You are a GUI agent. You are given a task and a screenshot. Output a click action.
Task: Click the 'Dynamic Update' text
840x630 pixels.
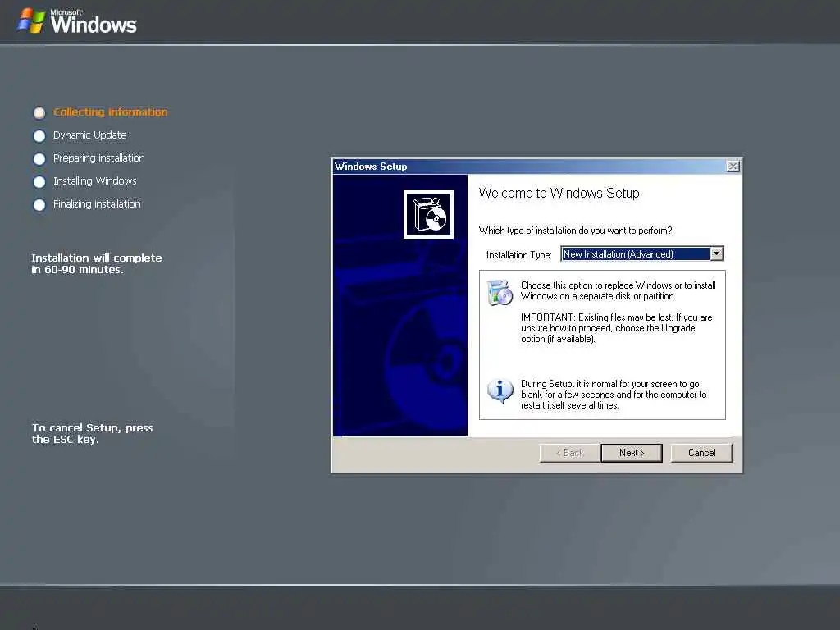pyautogui.click(x=90, y=135)
